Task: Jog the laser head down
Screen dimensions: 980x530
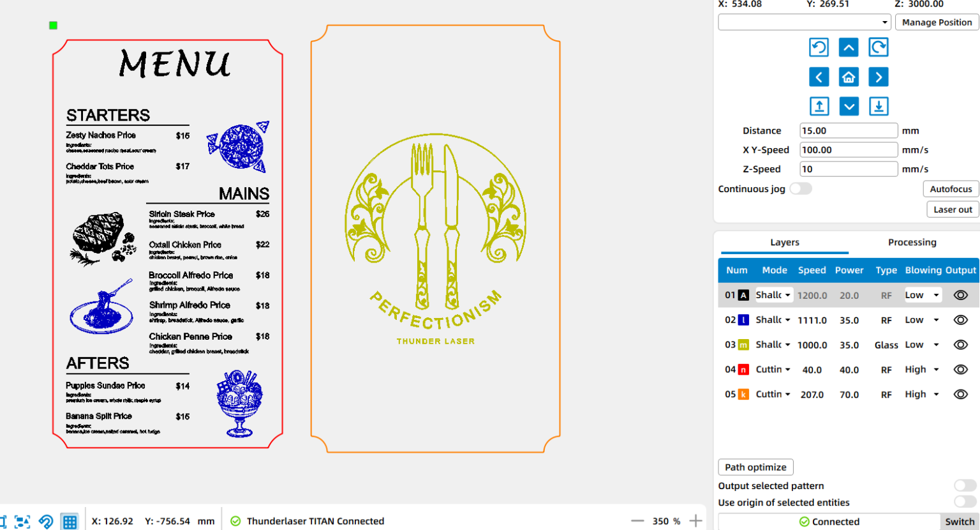Action: (849, 107)
